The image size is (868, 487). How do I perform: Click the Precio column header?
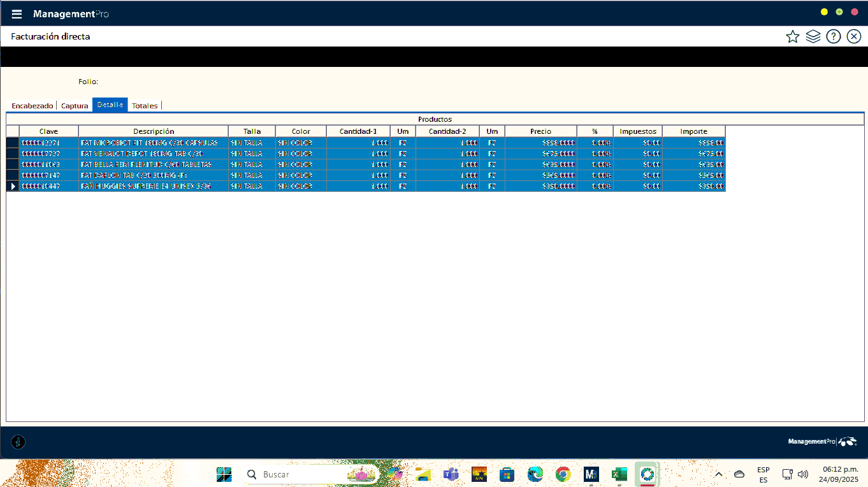[x=540, y=131]
